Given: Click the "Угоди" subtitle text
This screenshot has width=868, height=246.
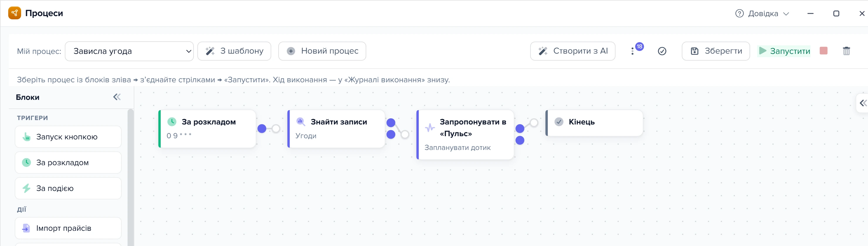Looking at the screenshot, I should tap(306, 136).
